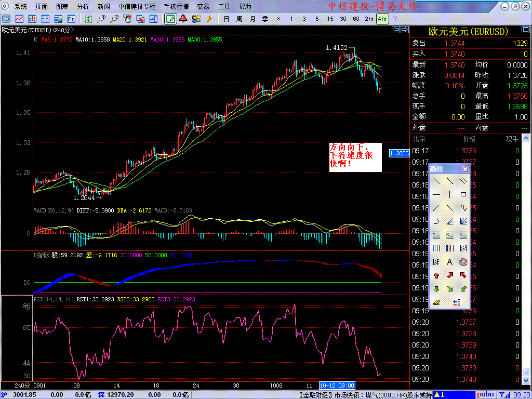Select the circular Gann wheel tool

[x=463, y=262]
